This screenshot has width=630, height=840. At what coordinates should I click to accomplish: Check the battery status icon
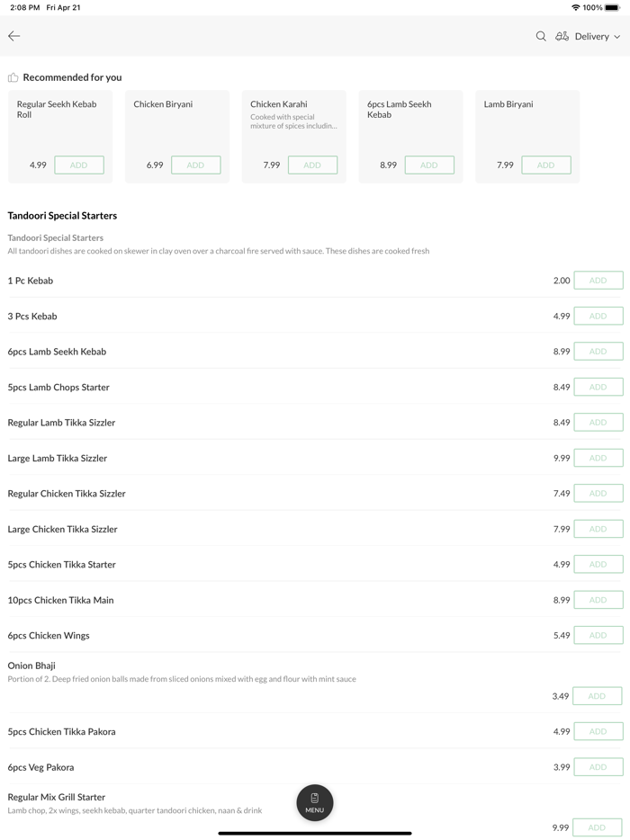(x=612, y=7)
